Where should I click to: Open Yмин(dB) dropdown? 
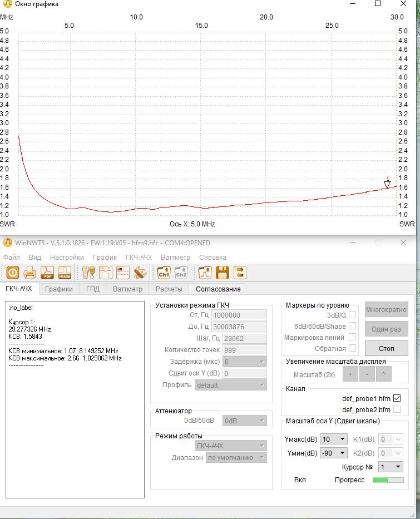[x=334, y=453]
